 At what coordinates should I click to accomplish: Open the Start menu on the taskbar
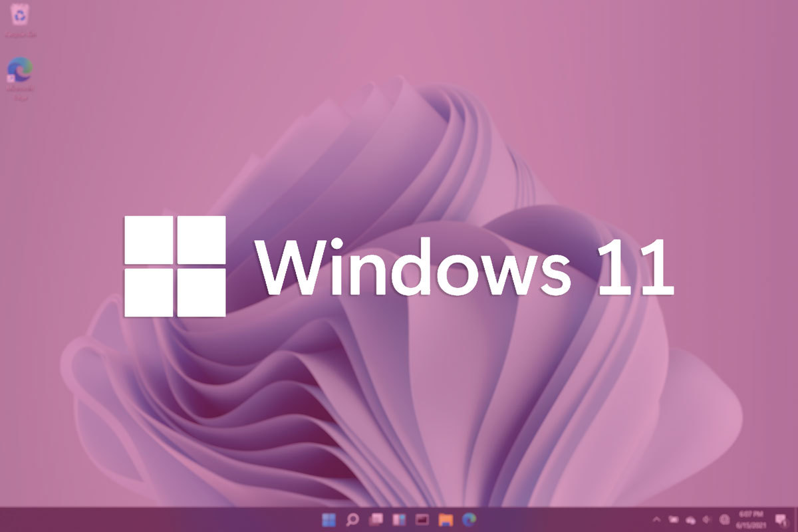click(x=329, y=519)
